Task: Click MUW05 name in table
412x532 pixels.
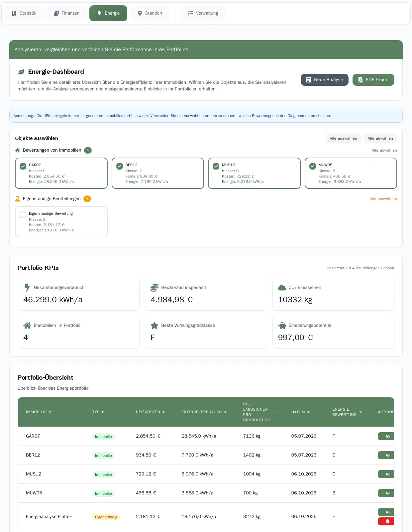Action: click(34, 493)
